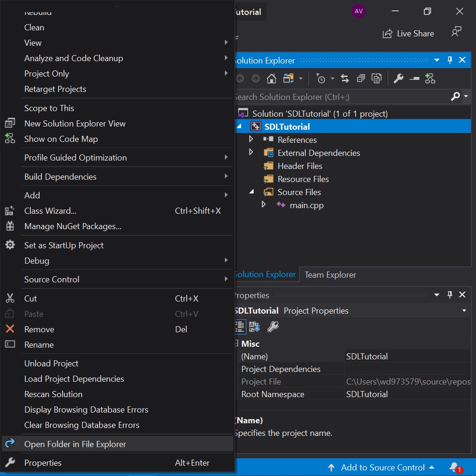The image size is (476, 476).
Task: Open the Solution Explorer search options dropdown
Action: pos(466,96)
